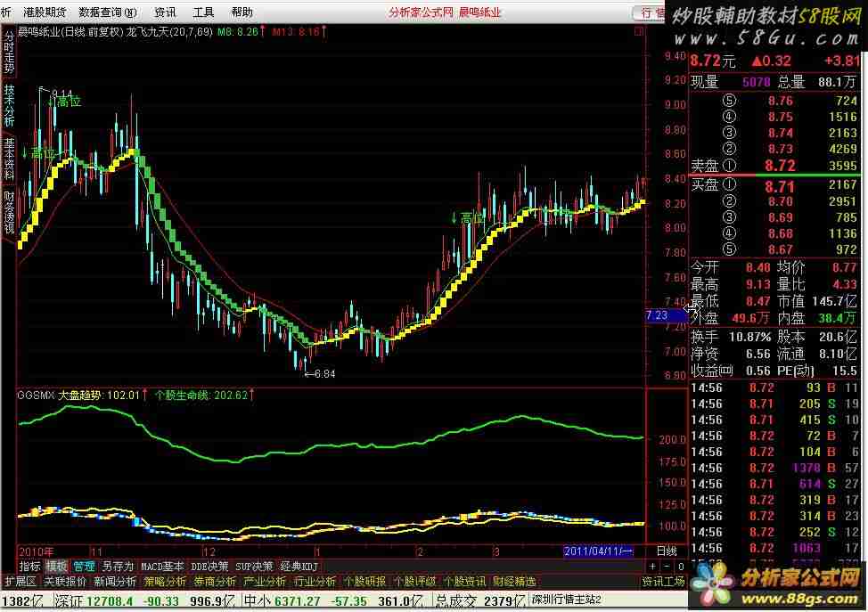The image size is (868, 612).
Task: Click the 换手 value 10.87%
Action: pyautogui.click(x=749, y=337)
